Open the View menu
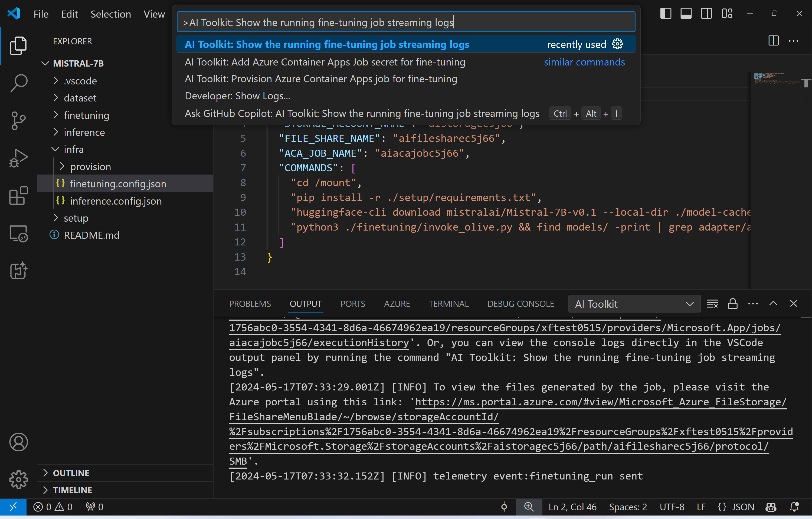Viewport: 812px width, 519px height. tap(154, 14)
